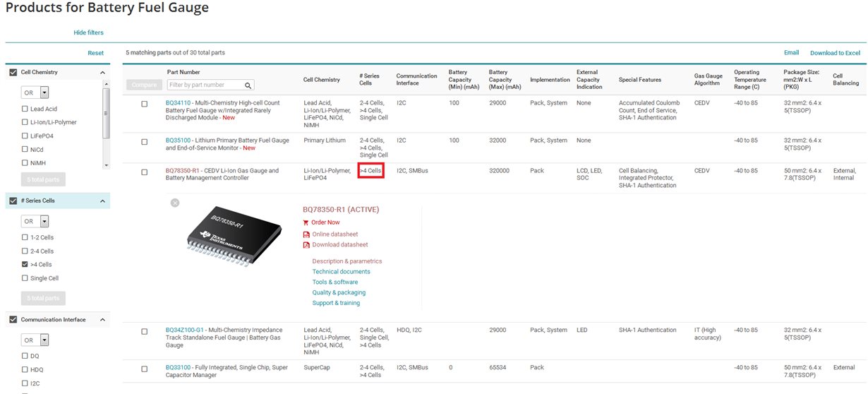Click the Download datasheet link
The width and height of the screenshot is (868, 394).
point(340,245)
